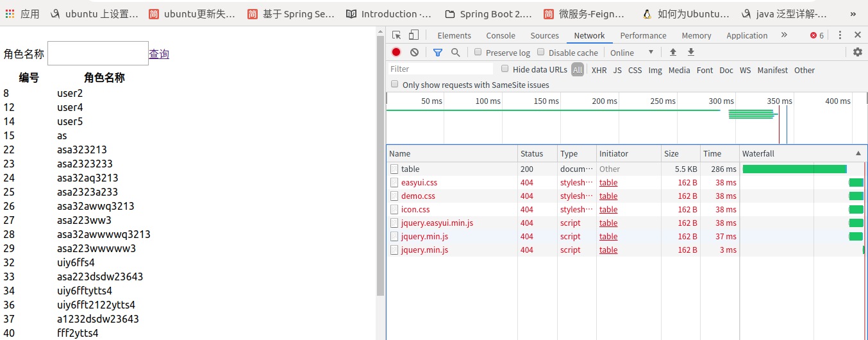
Task: Enable the Disable cache checkbox
Action: pyautogui.click(x=541, y=53)
